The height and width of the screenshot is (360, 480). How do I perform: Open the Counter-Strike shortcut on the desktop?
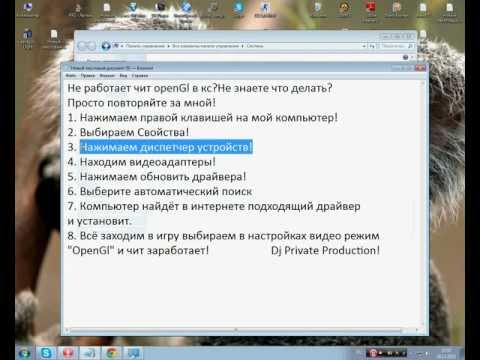(265, 9)
